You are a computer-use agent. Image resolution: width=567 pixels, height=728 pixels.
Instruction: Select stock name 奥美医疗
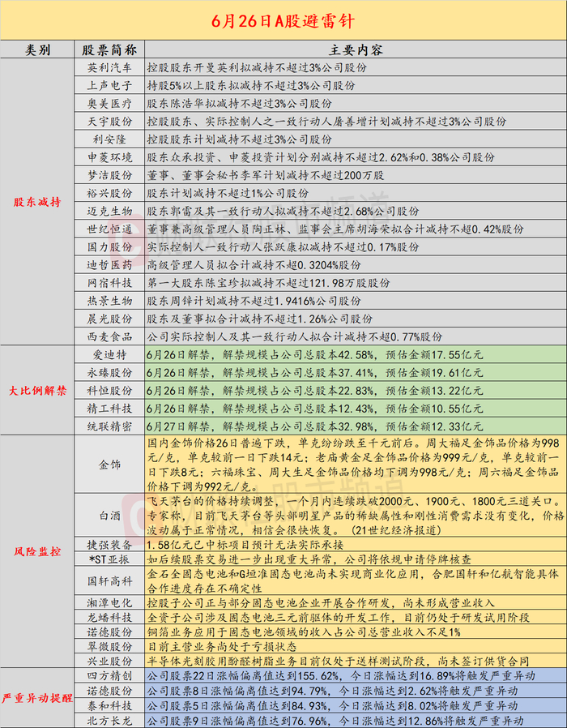click(x=109, y=103)
